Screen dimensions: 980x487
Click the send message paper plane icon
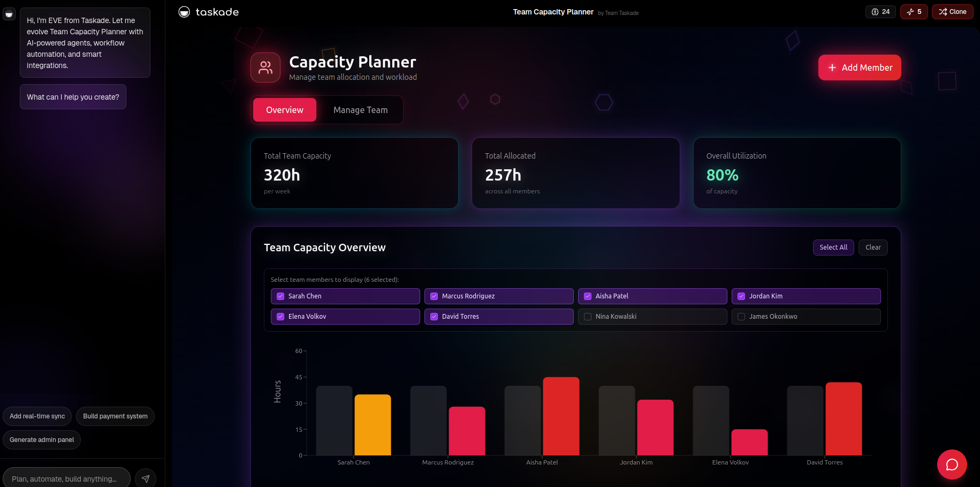(x=146, y=478)
